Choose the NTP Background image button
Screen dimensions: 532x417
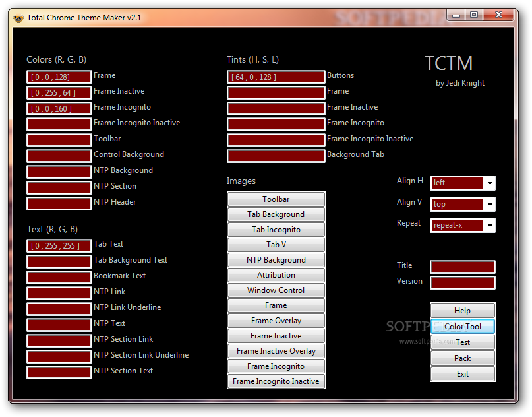(x=276, y=260)
